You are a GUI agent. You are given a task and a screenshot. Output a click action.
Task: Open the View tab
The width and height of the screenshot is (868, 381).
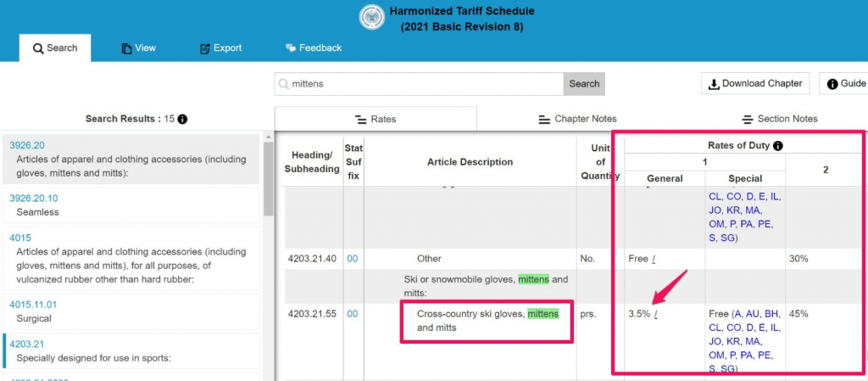[x=138, y=48]
